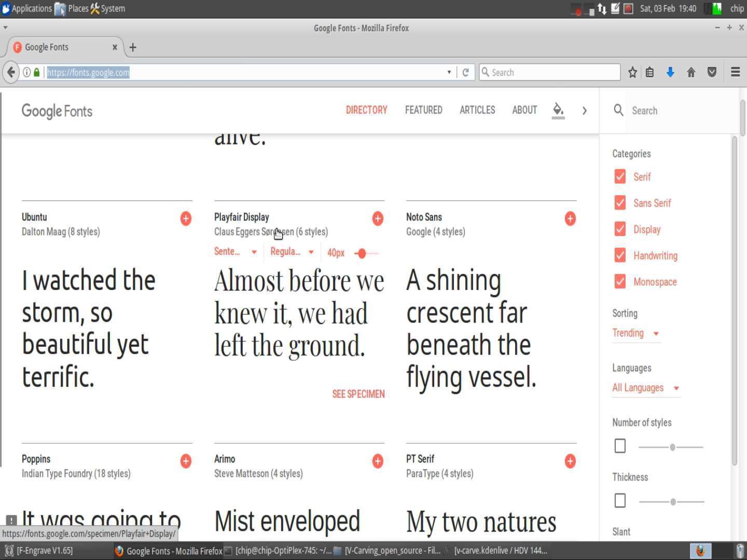Click the Ubuntu font name
Screen dimensions: 747x560
(34, 217)
